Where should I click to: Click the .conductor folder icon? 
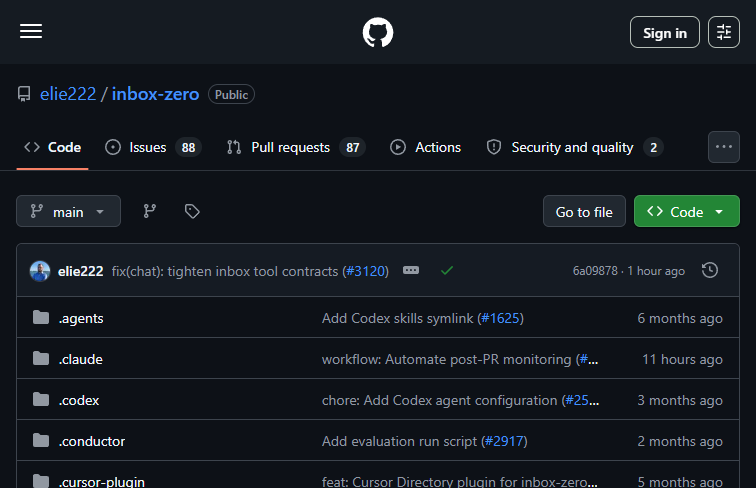click(x=41, y=440)
